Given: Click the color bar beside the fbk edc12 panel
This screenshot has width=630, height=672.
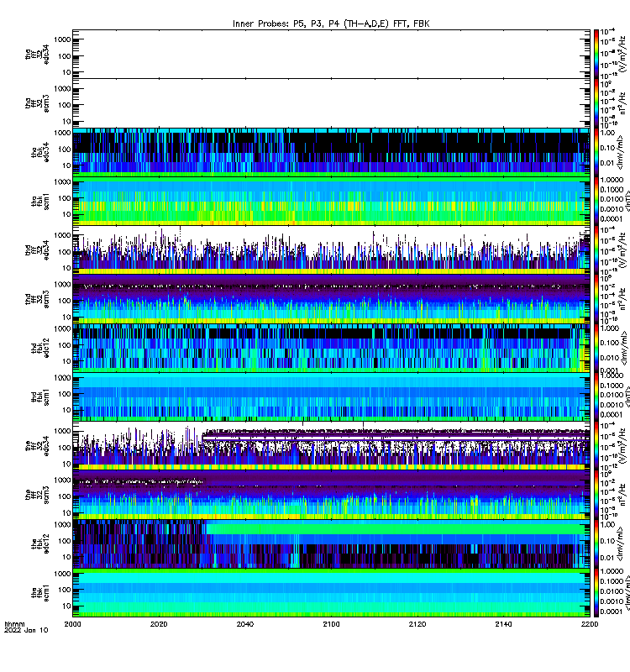Looking at the screenshot, I should [x=596, y=543].
